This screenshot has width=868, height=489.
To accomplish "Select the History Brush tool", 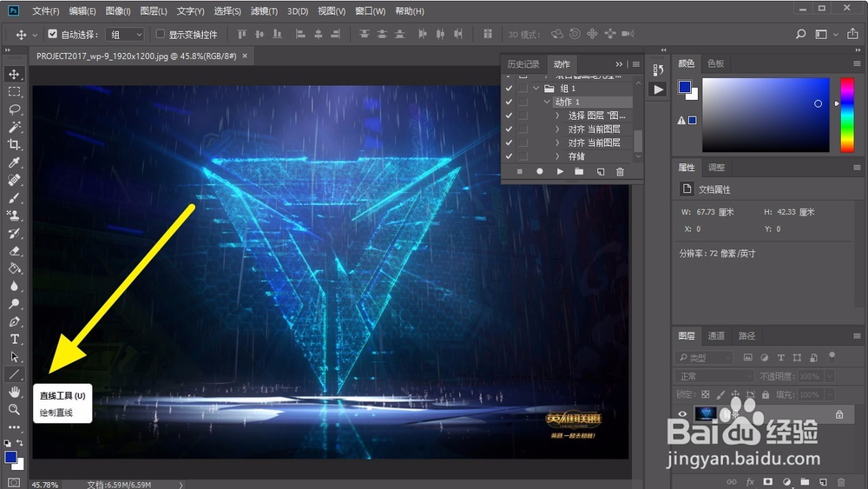I will [15, 233].
